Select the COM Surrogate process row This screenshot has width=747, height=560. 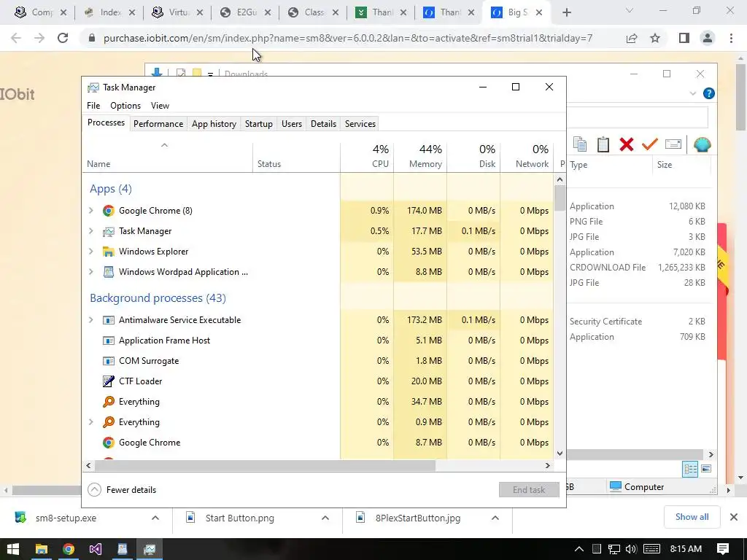(x=318, y=360)
